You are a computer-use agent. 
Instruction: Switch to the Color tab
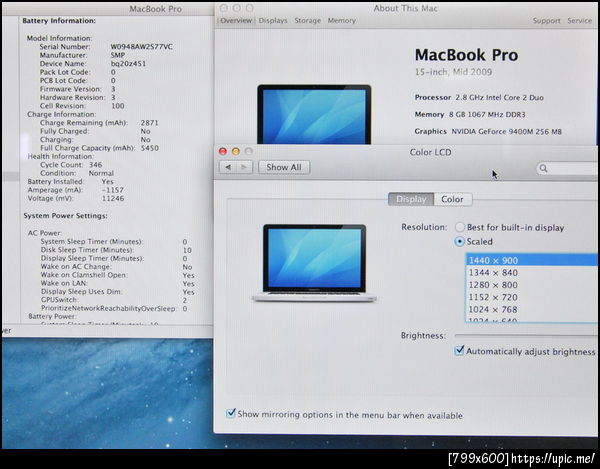point(452,199)
